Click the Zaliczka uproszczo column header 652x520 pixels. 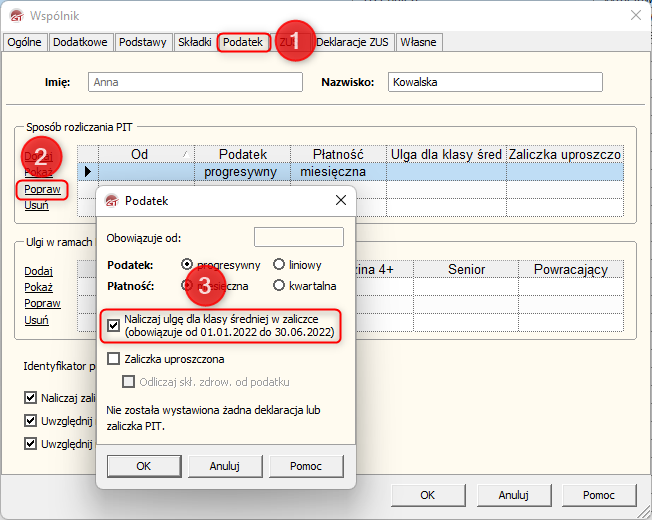(x=565, y=154)
